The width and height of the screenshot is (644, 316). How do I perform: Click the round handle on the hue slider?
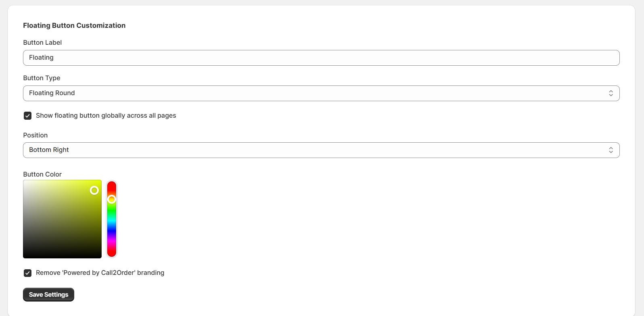(112, 199)
